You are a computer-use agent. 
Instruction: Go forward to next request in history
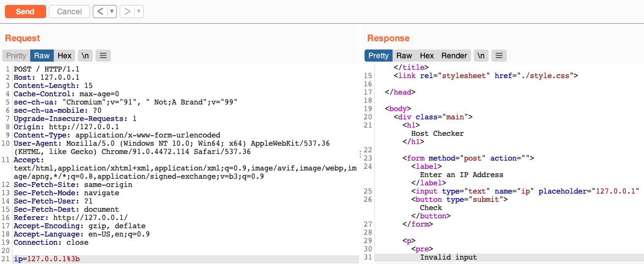click(127, 12)
